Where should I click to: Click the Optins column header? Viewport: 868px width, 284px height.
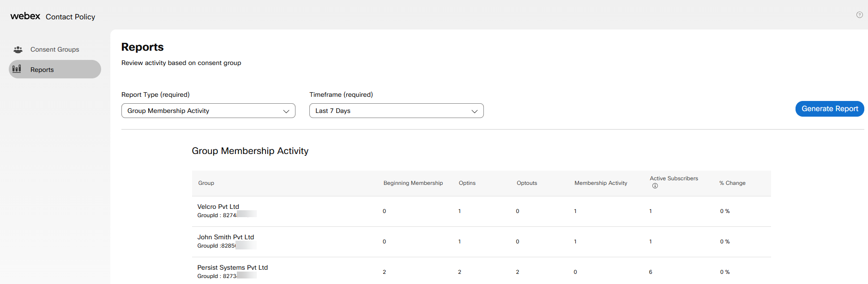point(467,183)
